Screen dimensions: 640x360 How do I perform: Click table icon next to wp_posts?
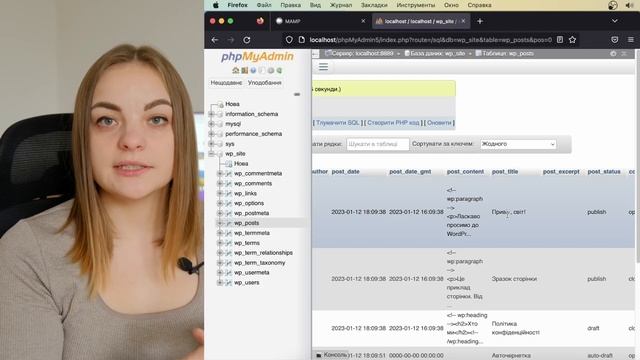(229, 223)
